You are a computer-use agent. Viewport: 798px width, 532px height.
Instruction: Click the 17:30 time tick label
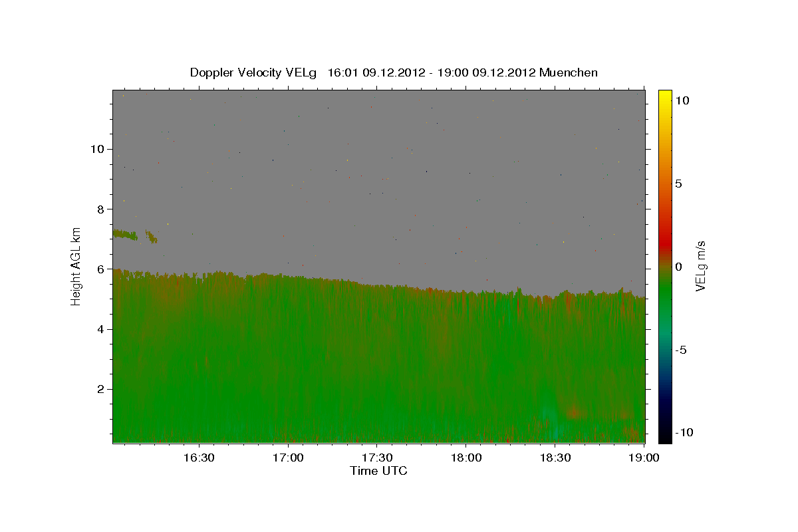(x=377, y=458)
